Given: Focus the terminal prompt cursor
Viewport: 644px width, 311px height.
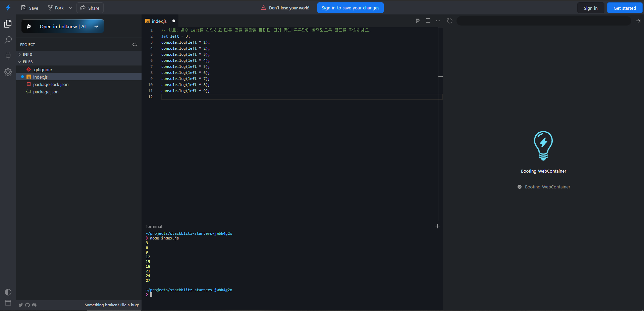Looking at the screenshot, I should 151,295.
